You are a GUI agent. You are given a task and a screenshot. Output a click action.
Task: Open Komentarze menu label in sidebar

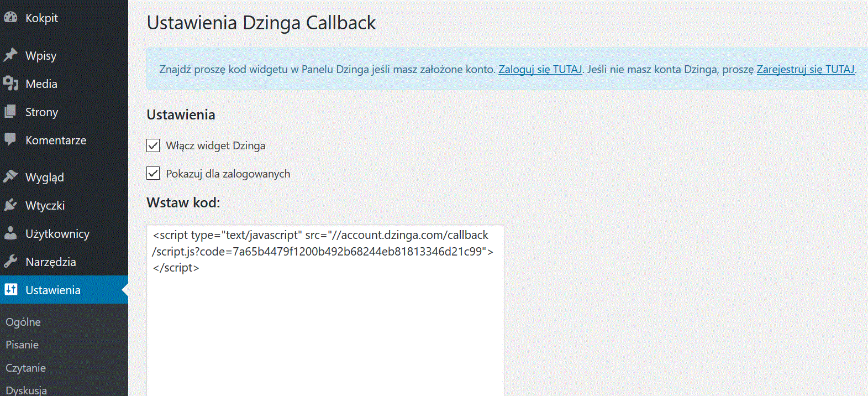(56, 140)
